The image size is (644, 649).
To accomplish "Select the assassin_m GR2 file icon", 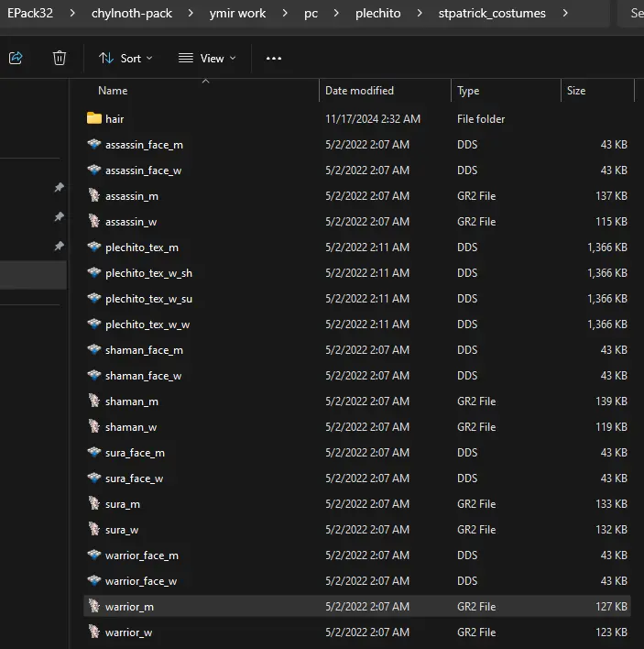I will coord(93,196).
